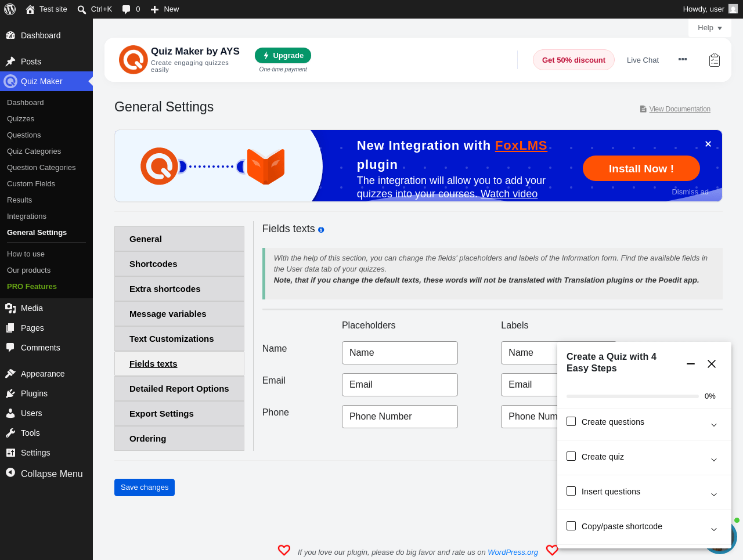This screenshot has width=743, height=560.
Task: Click the Dashboard gauge icon in the sidebar
Action: pyautogui.click(x=10, y=35)
